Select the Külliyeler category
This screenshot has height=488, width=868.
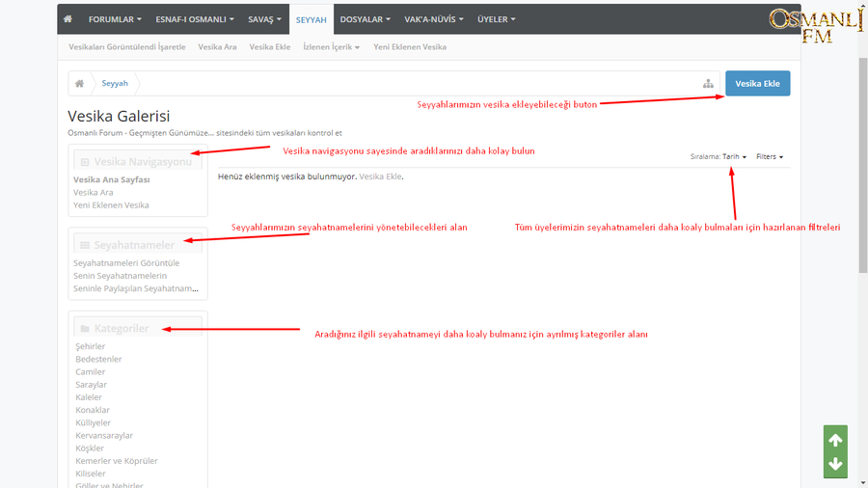click(93, 422)
